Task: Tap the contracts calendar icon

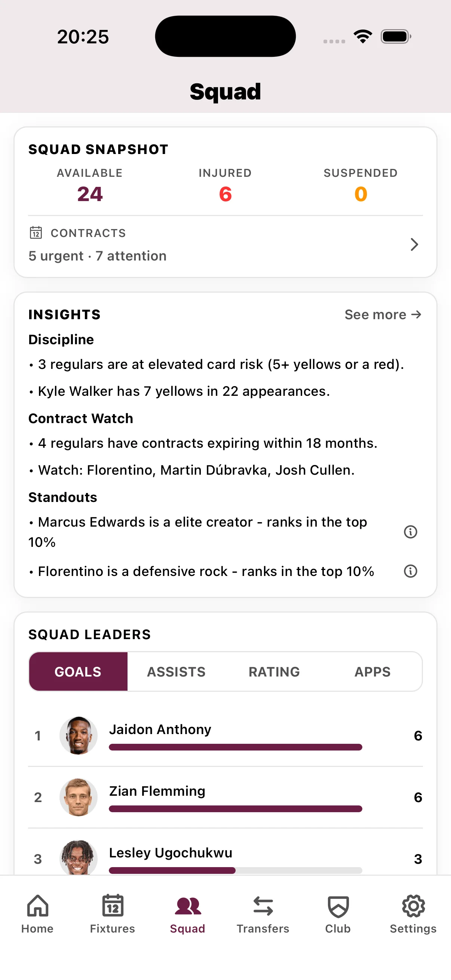Action: tap(36, 233)
